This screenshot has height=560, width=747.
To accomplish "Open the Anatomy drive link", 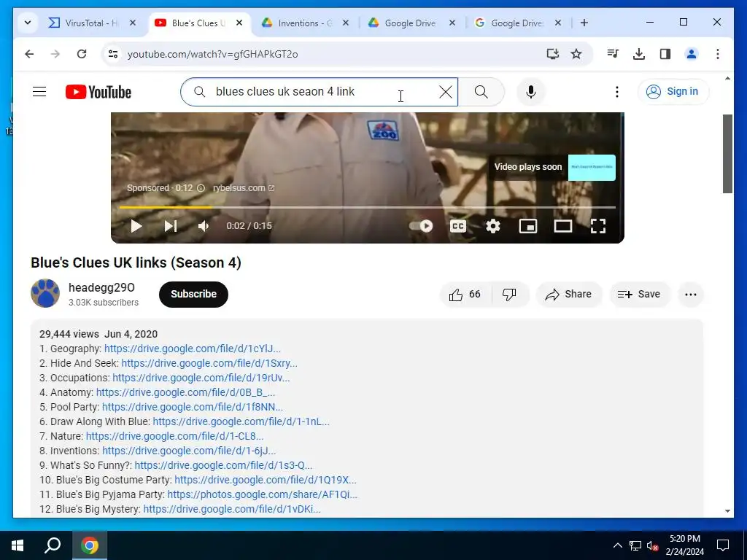I will [186, 393].
